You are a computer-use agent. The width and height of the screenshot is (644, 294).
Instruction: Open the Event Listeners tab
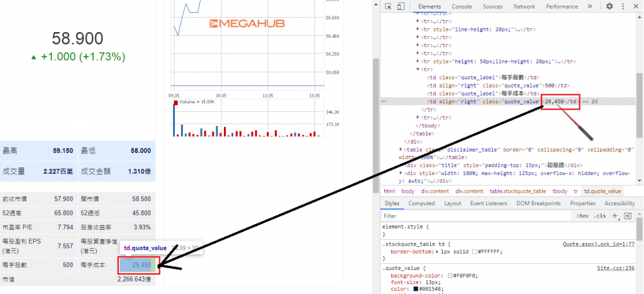(x=489, y=203)
